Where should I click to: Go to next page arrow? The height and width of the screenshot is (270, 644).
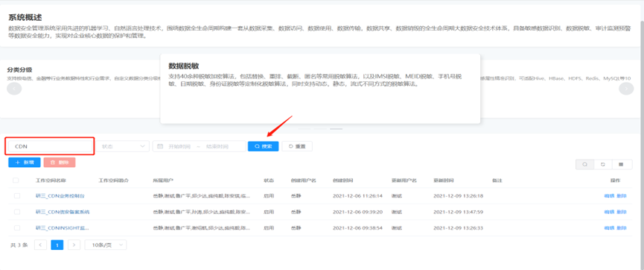(74, 245)
